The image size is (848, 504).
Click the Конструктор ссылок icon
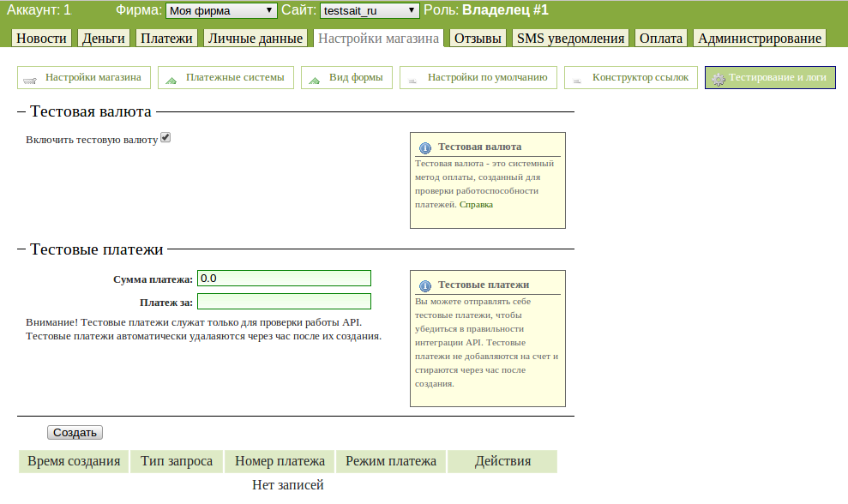[577, 79]
